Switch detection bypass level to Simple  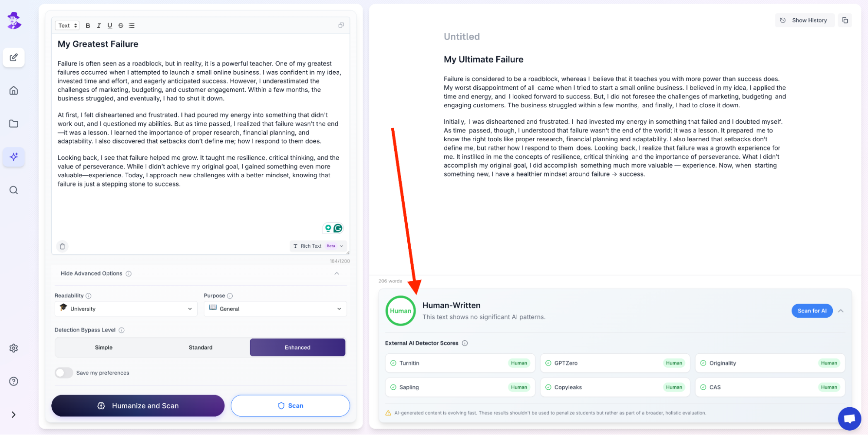104,347
